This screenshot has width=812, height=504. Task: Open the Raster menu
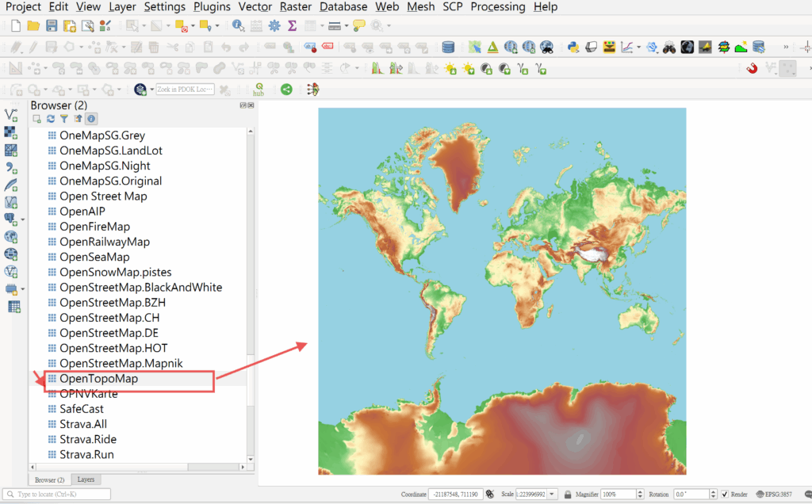tap(295, 7)
